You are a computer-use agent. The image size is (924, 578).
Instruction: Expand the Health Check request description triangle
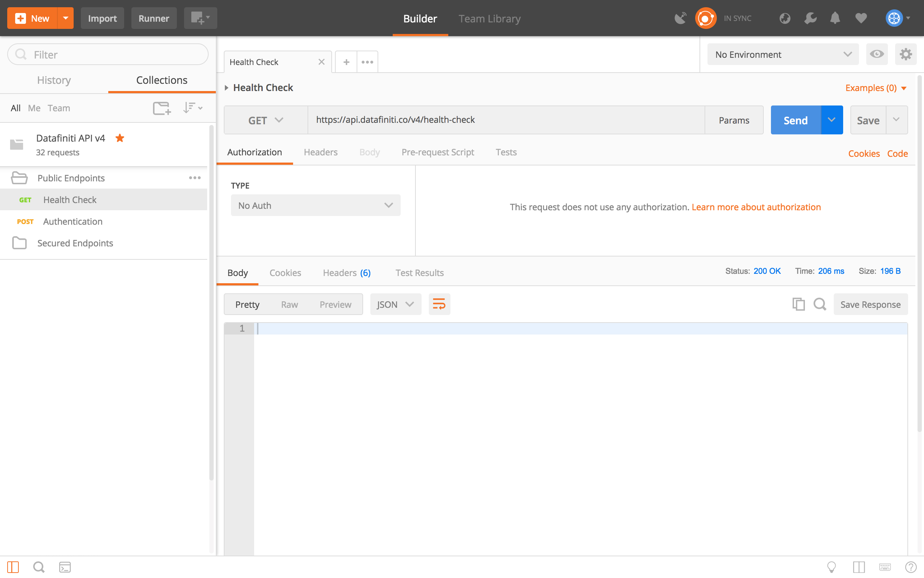[x=226, y=88]
